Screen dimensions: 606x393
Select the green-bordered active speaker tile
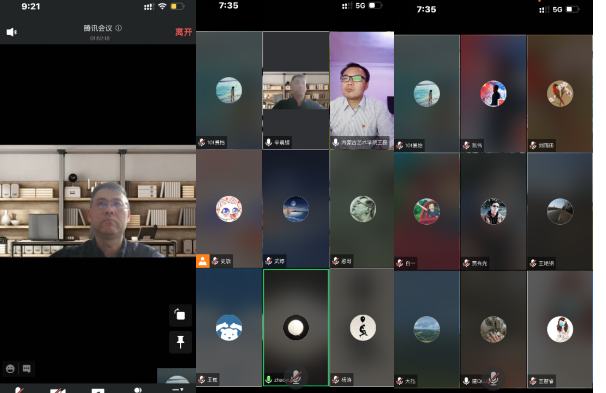coord(296,327)
